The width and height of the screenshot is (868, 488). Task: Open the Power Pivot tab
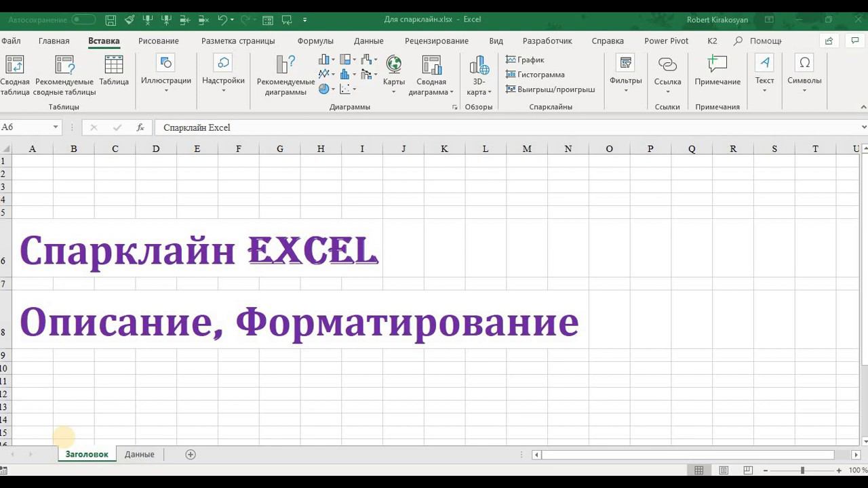[x=666, y=41]
